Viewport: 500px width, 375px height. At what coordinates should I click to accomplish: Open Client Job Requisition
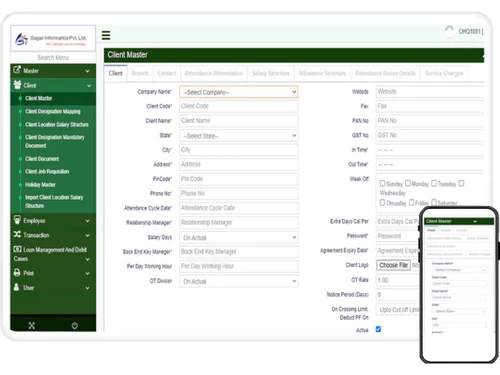point(47,171)
